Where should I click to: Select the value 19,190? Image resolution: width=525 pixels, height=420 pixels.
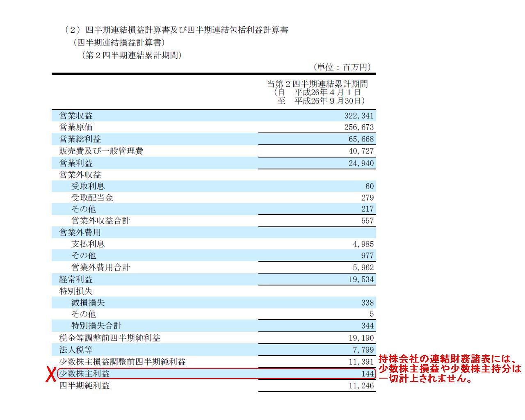pyautogui.click(x=361, y=338)
